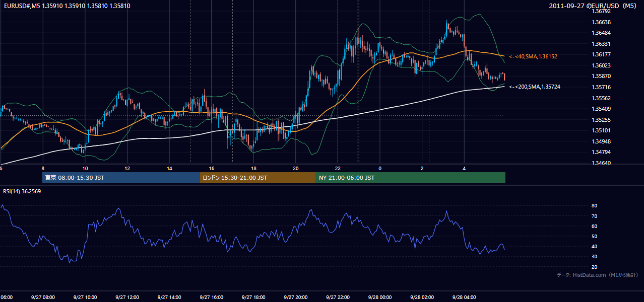The height and width of the screenshot is (302, 644).
Task: Click price axis value 1.34640
Action: [602, 163]
